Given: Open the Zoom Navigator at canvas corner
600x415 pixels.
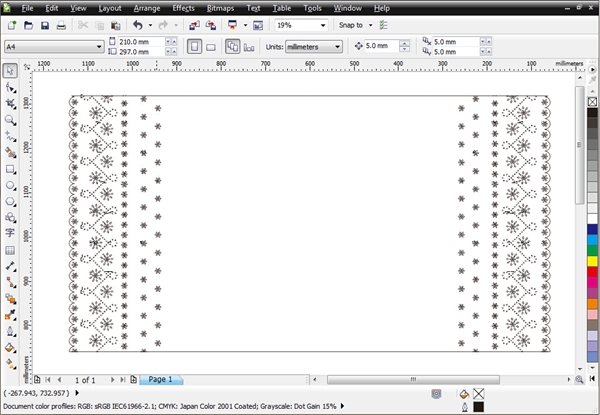Looking at the screenshot, I should (x=579, y=379).
